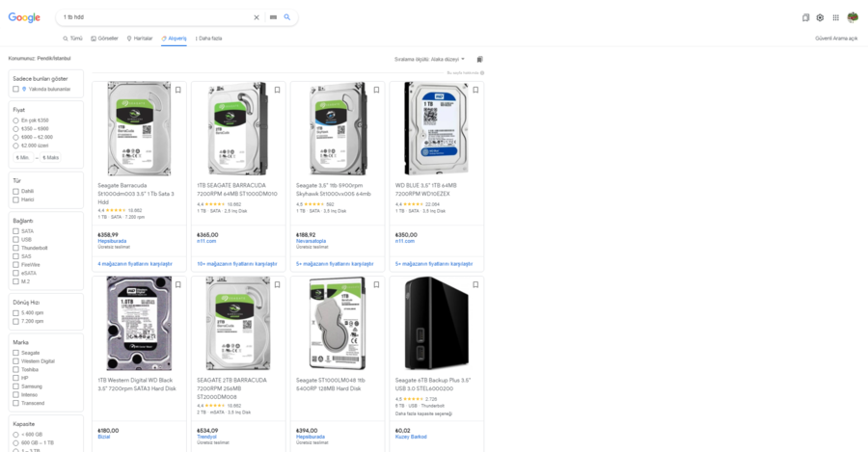Check the Seagate brand filter
Screen dimensions: 868x452
click(x=15, y=353)
